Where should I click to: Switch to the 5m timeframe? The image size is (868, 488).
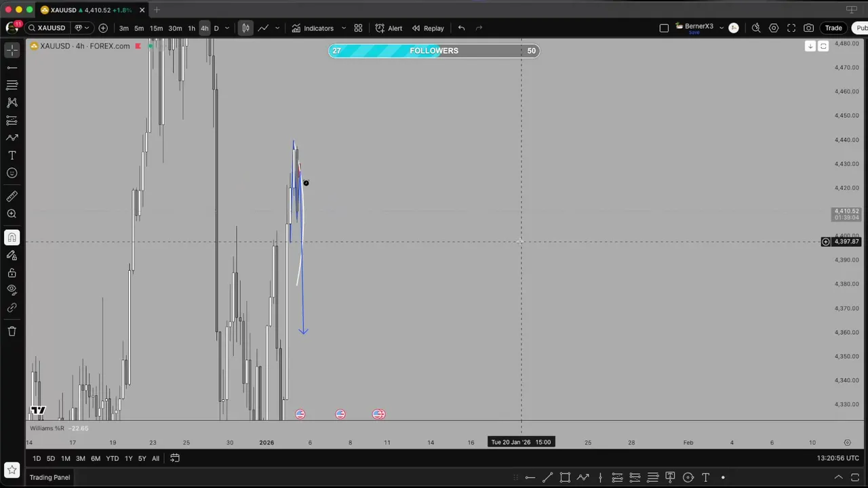139,28
